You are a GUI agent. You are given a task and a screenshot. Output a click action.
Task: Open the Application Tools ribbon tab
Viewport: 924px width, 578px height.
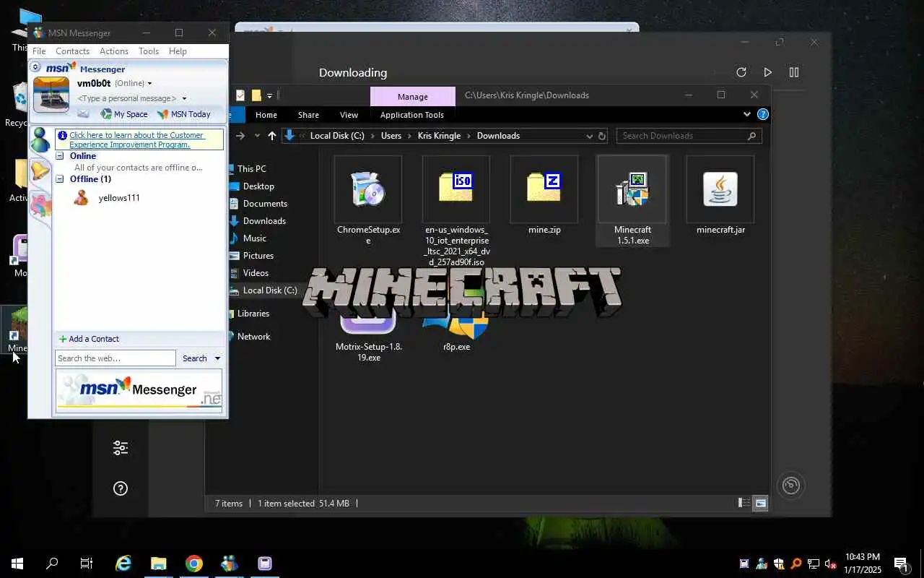point(412,115)
